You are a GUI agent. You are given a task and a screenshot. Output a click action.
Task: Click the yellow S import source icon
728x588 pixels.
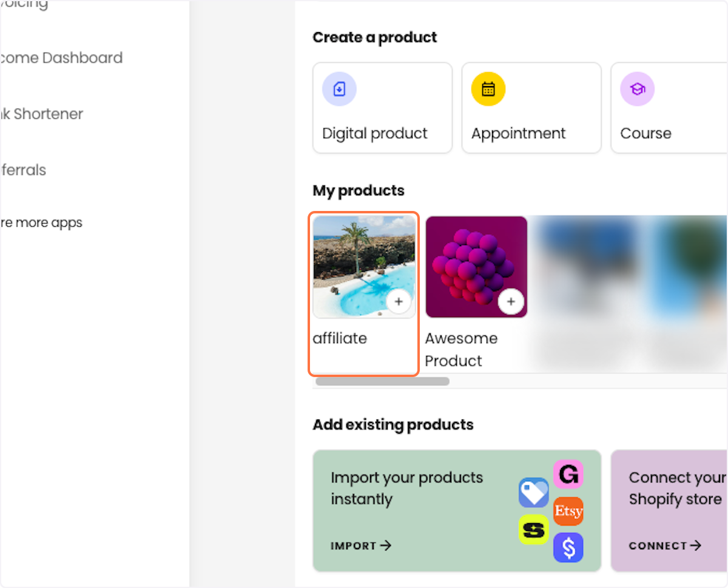(x=534, y=530)
